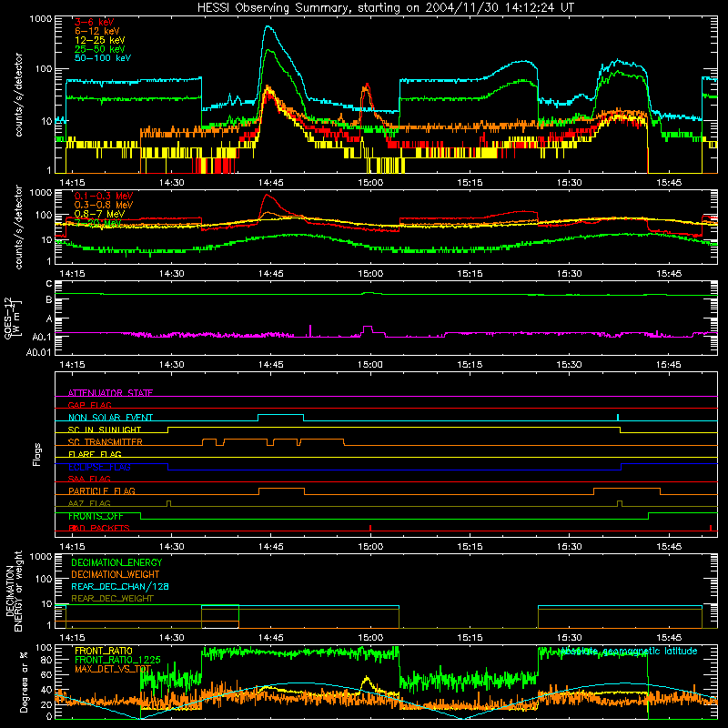Image resolution: width=728 pixels, height=728 pixels.
Task: Click the AAZ_FLAG label
Action: coord(89,504)
